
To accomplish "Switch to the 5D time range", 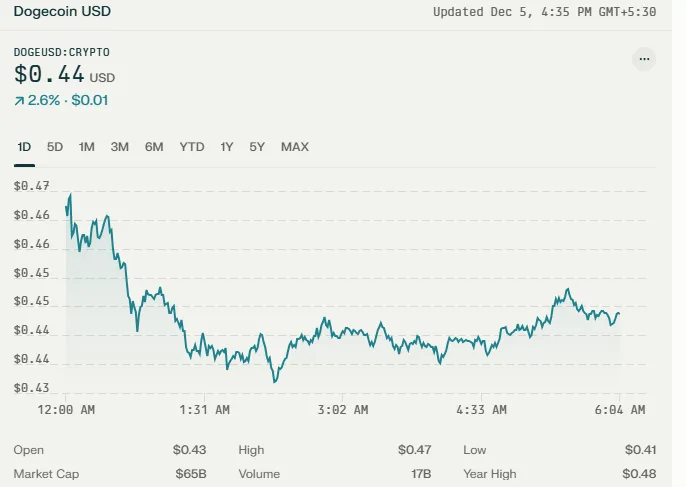I will (x=55, y=147).
